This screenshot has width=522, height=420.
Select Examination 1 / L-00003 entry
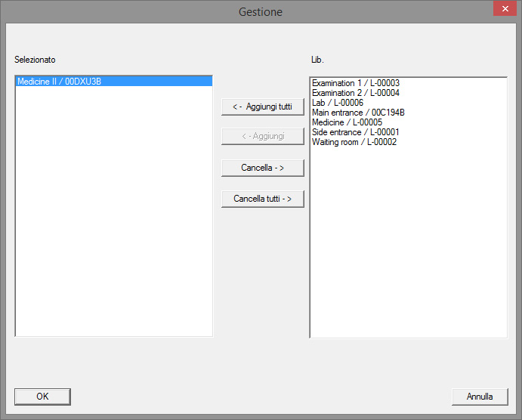(355, 83)
